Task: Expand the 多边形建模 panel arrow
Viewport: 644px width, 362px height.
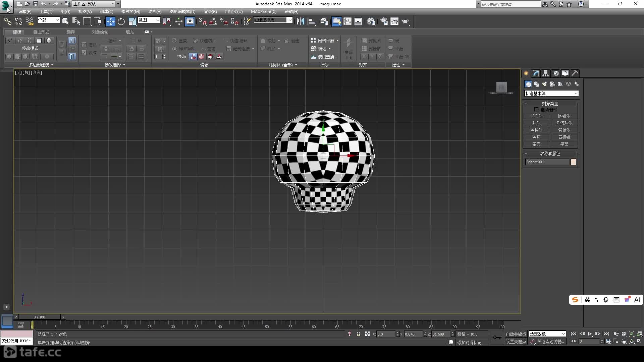Action: [52, 65]
